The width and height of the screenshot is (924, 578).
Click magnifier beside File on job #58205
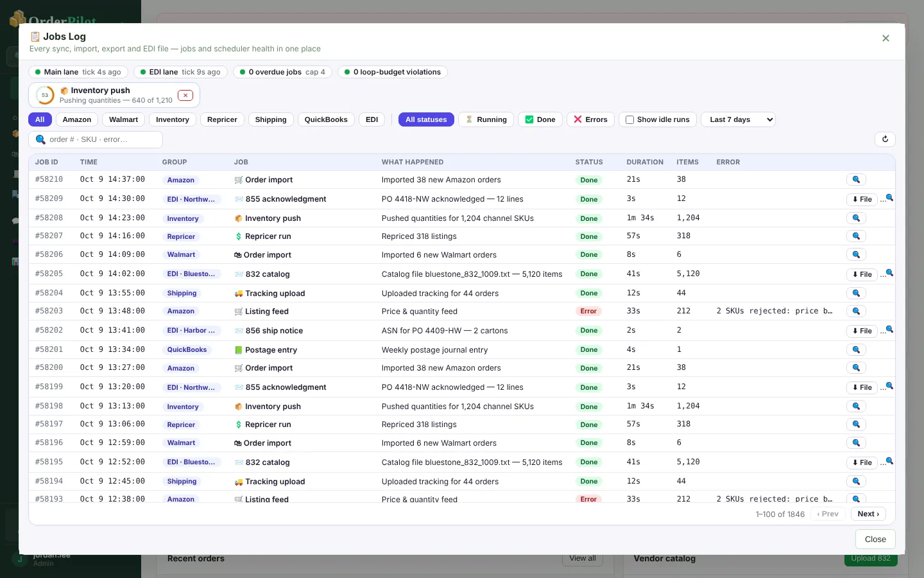tap(889, 273)
